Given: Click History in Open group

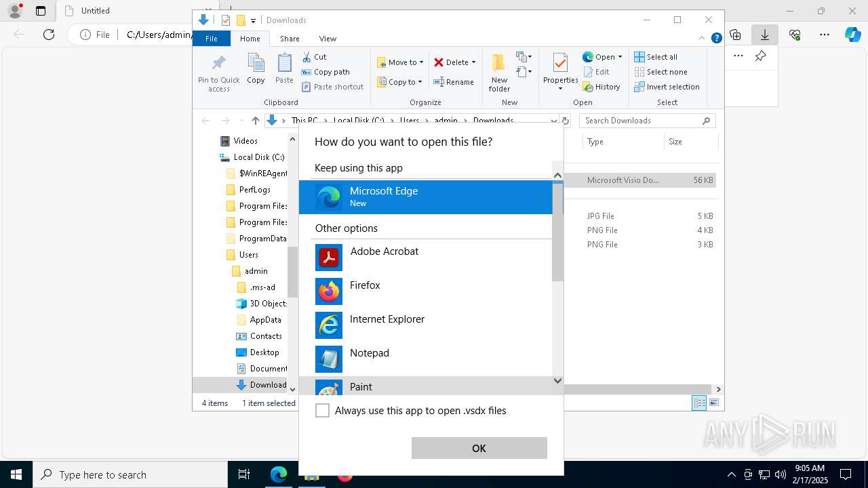Looking at the screenshot, I should 601,87.
